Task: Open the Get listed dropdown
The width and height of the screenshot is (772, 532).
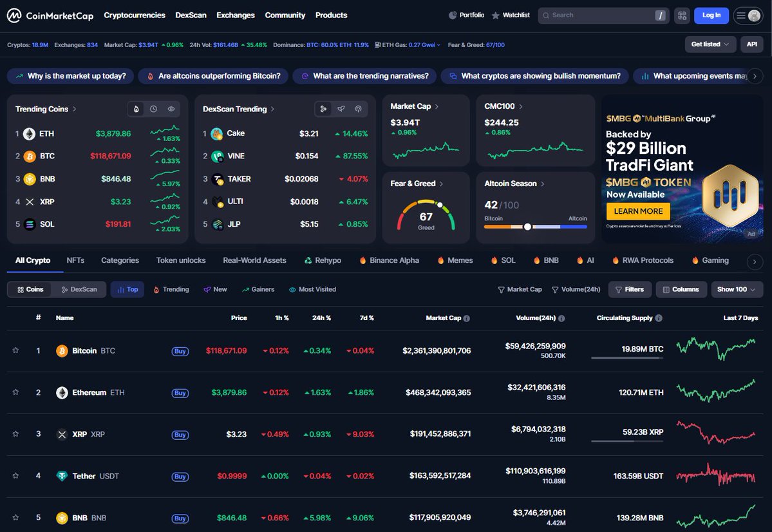Action: (710, 44)
